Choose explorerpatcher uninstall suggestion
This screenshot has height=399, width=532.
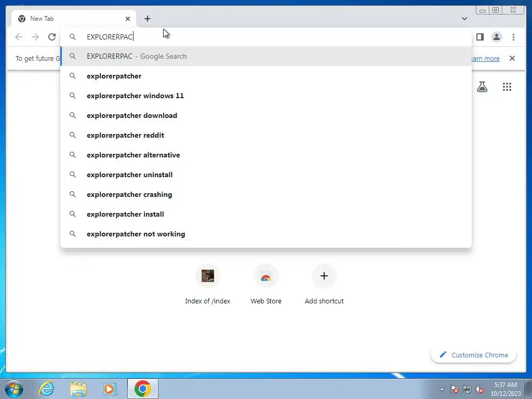266,175
